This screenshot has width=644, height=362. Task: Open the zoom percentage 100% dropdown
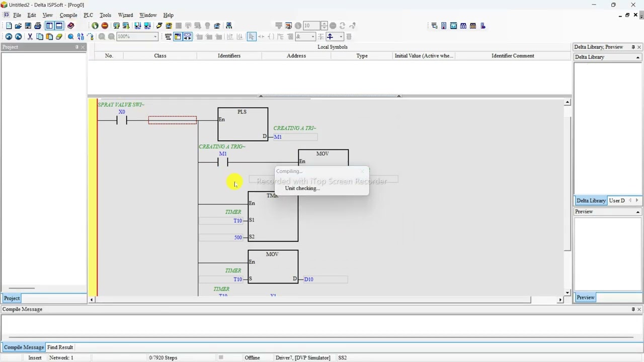coord(155,37)
